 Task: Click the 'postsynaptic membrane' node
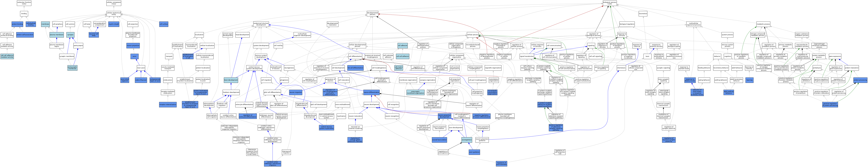coord(72,68)
